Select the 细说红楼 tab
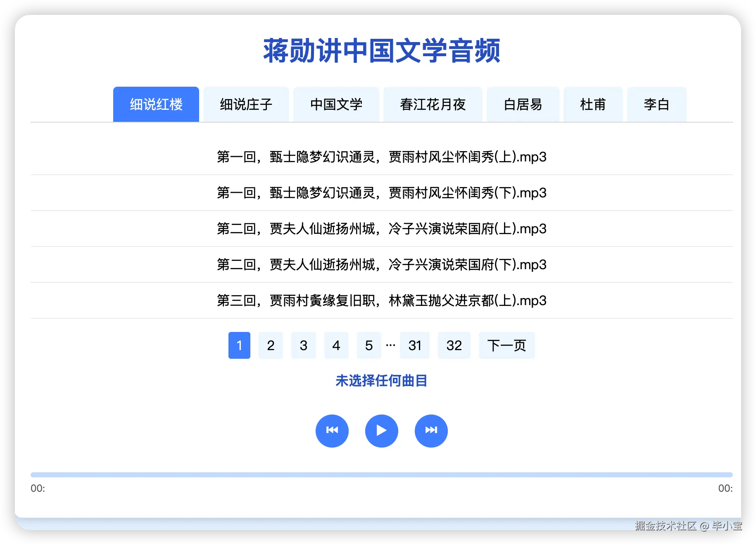Screen dimensions: 756x545 tap(156, 104)
